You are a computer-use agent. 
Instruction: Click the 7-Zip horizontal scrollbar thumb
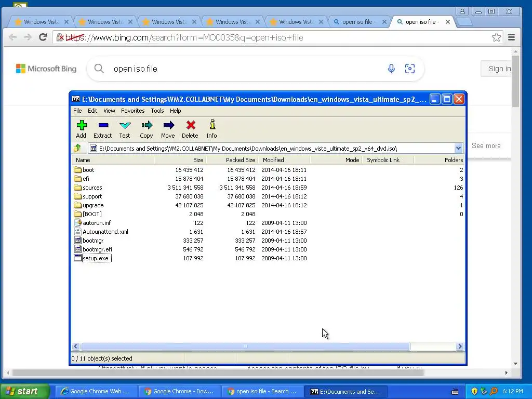click(245, 346)
